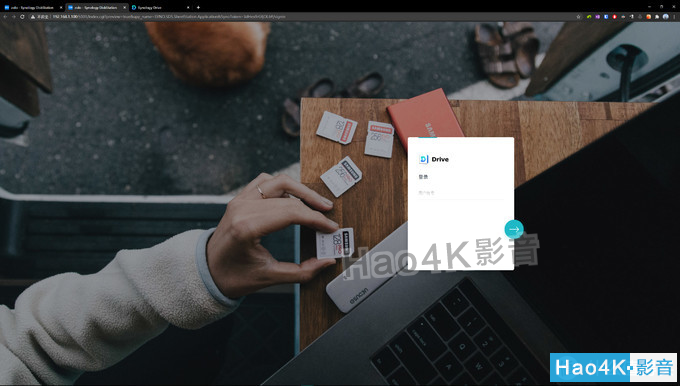
Task: Click the not-secure warning icon in address bar
Action: 33,16
